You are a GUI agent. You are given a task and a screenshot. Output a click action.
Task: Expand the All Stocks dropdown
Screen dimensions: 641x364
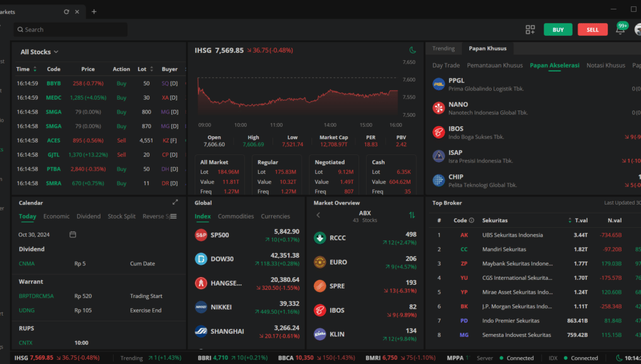coord(40,52)
